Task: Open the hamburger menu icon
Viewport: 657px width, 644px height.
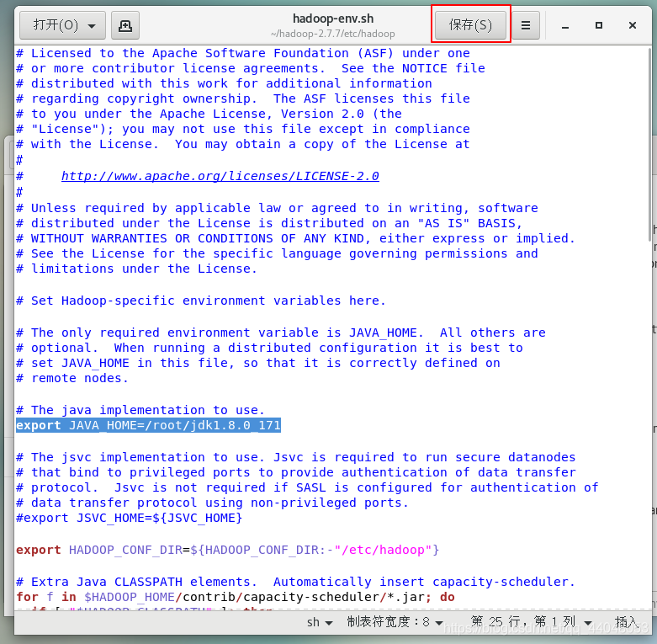Action: (526, 25)
